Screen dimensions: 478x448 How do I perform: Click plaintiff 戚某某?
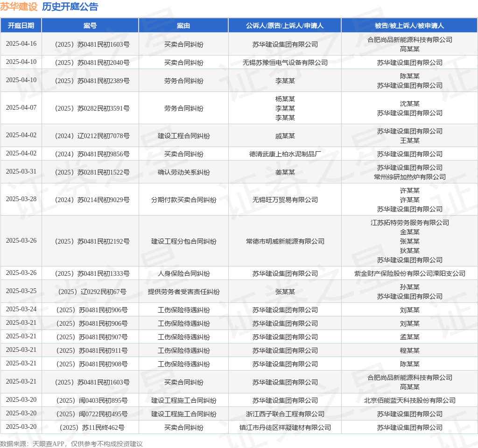click(x=285, y=136)
